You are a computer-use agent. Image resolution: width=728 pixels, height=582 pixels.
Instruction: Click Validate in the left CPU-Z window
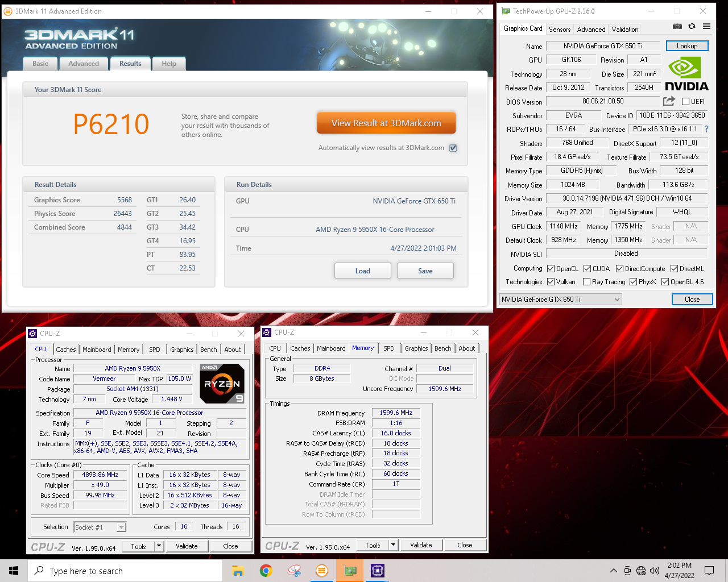point(187,546)
